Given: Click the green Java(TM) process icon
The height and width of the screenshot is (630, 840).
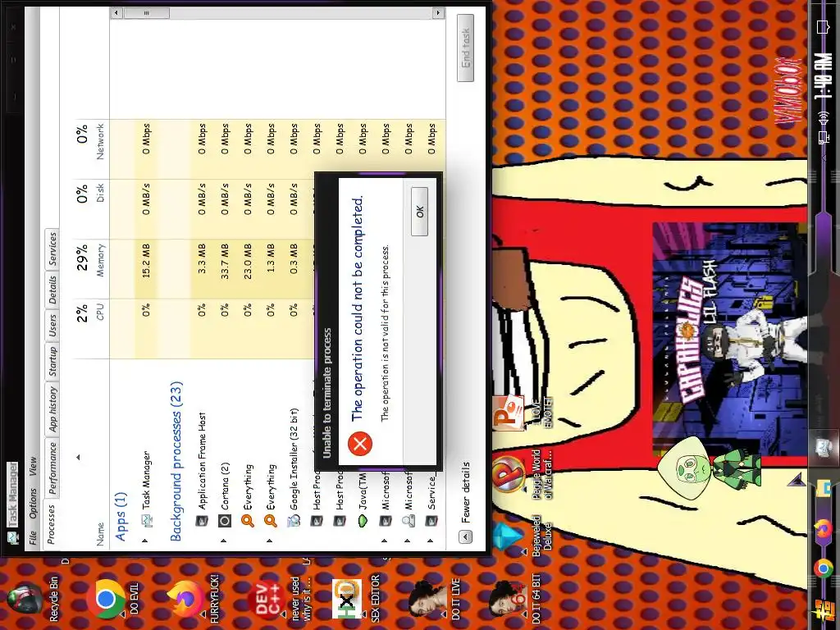Looking at the screenshot, I should [x=363, y=520].
